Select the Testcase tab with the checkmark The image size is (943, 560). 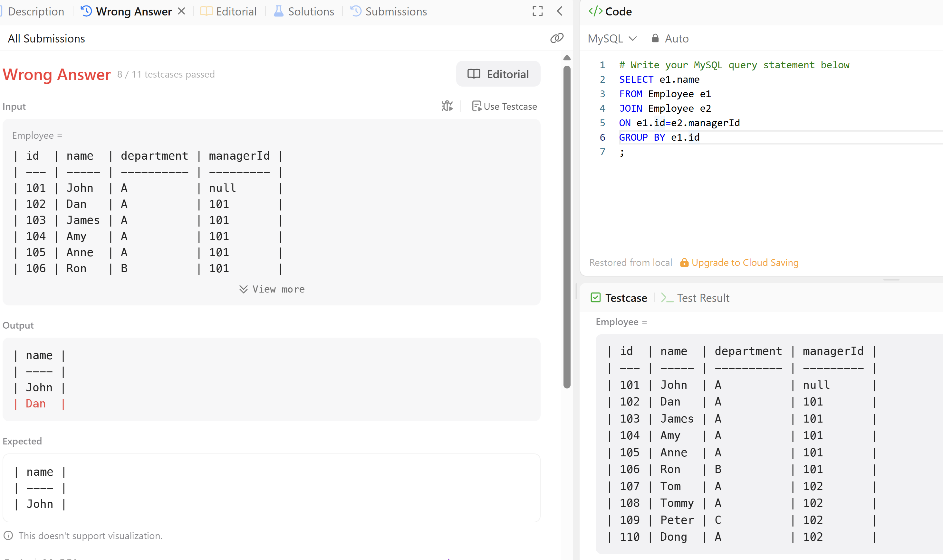[619, 298]
